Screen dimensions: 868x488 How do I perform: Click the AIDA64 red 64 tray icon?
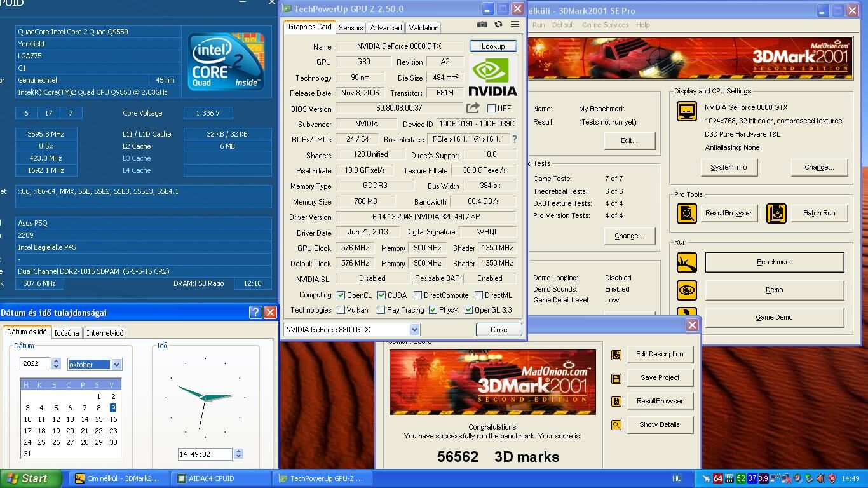coord(717,478)
